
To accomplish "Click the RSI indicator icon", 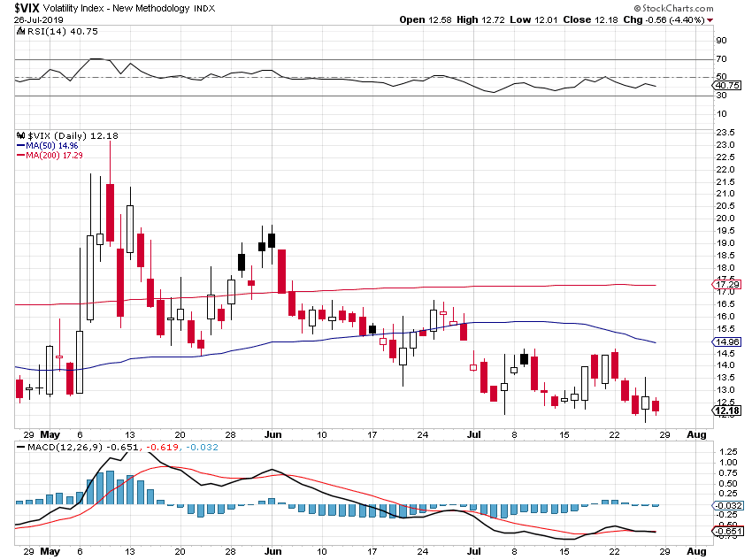I will [19, 29].
